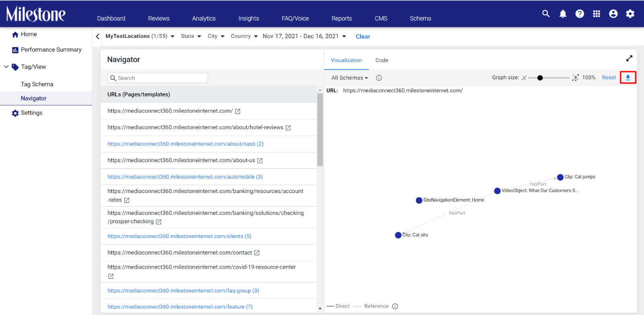The height and width of the screenshot is (315, 644).
Task: Open the about/nasb (2) URL group
Action: 186,144
